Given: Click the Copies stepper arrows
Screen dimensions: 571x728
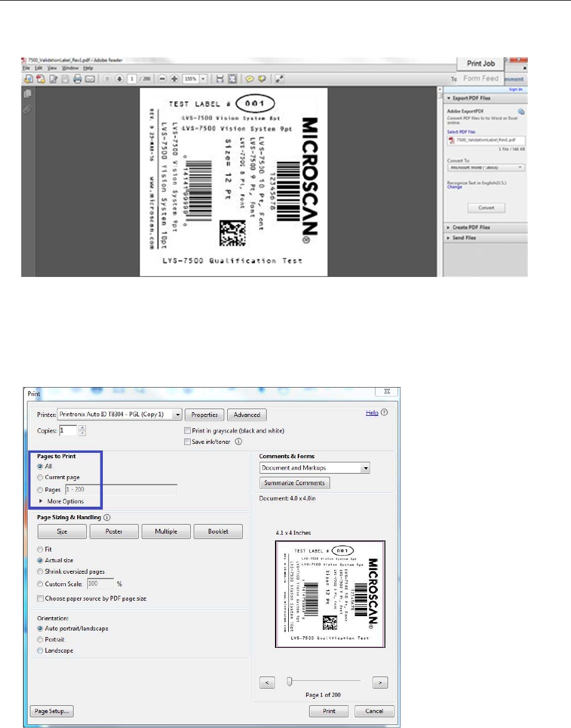Looking at the screenshot, I should coord(82,431).
